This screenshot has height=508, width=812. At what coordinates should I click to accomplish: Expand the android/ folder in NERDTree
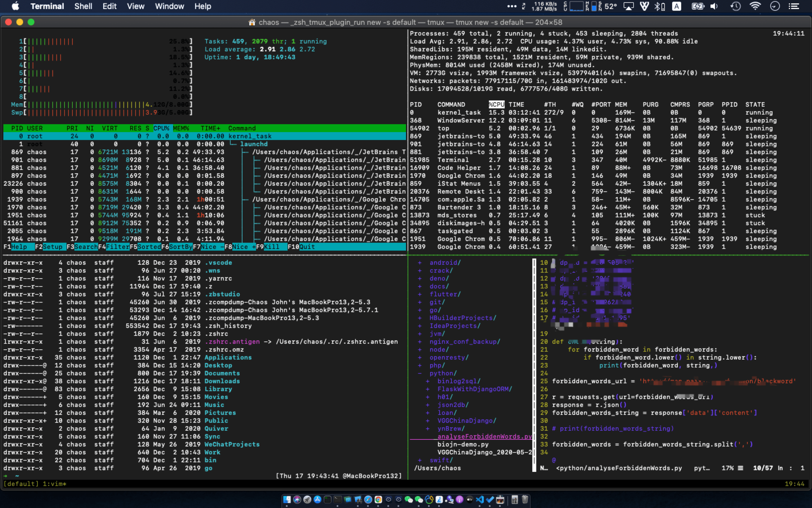(445, 262)
